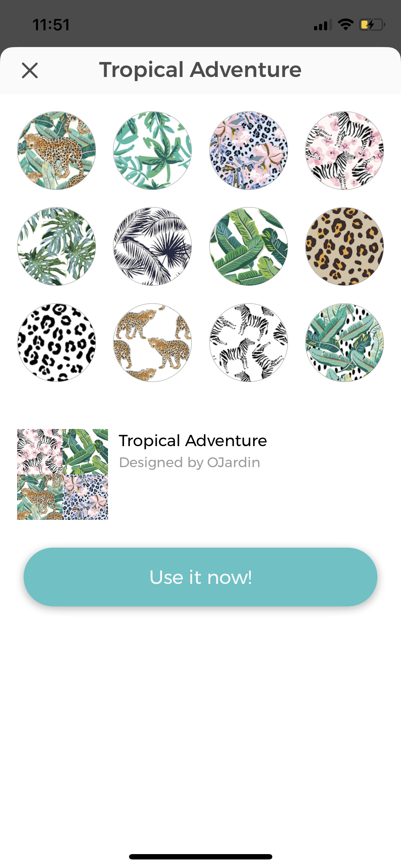Choose the leopards on white pattern
401x868 pixels.
pos(153,342)
